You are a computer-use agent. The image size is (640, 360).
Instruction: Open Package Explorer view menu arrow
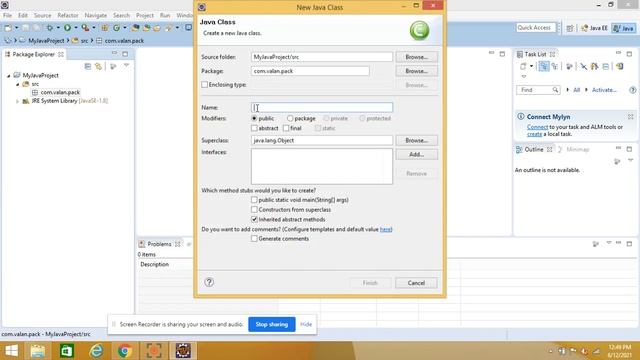[126, 66]
